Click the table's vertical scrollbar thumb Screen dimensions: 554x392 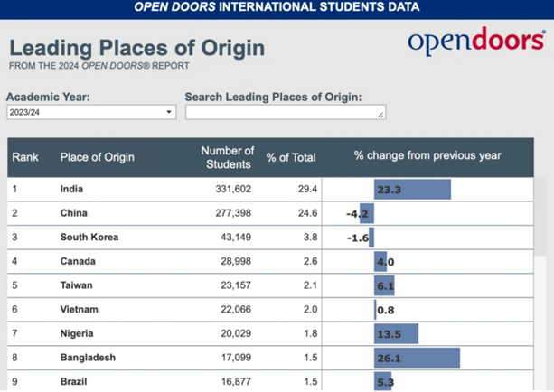[540, 217]
